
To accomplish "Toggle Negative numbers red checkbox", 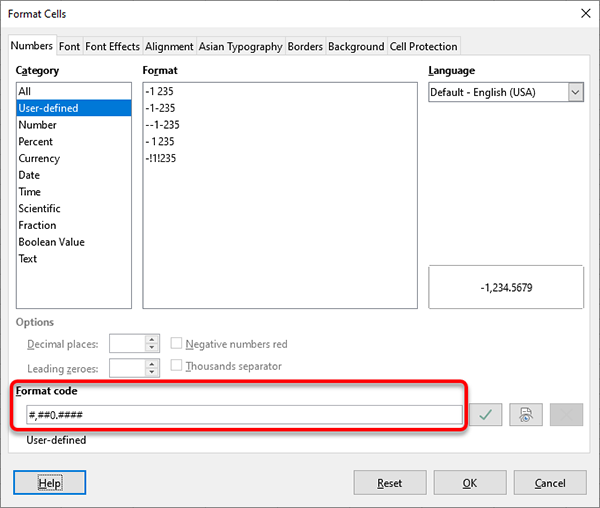I will click(176, 343).
